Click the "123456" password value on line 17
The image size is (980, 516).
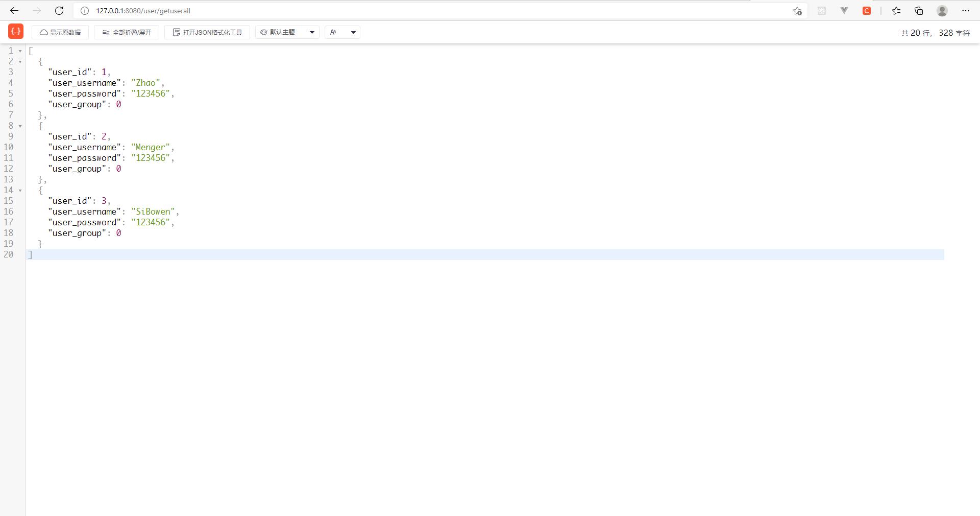click(x=151, y=222)
